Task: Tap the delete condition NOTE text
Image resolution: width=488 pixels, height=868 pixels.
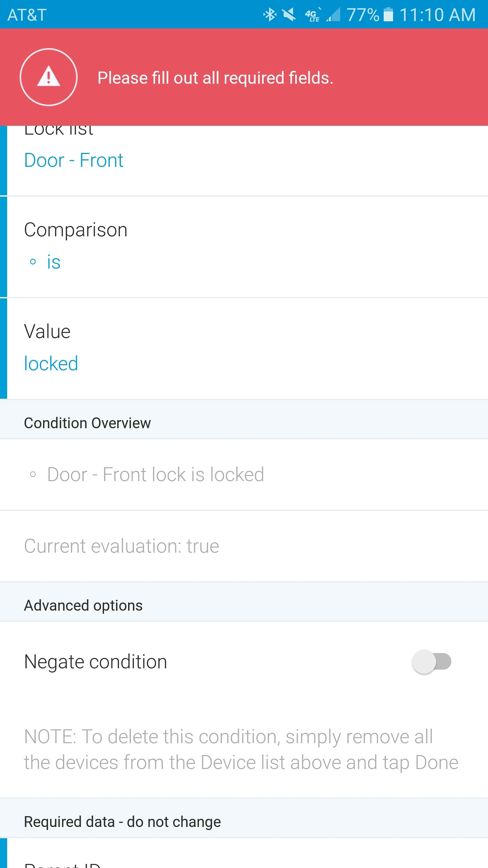Action: point(241,750)
